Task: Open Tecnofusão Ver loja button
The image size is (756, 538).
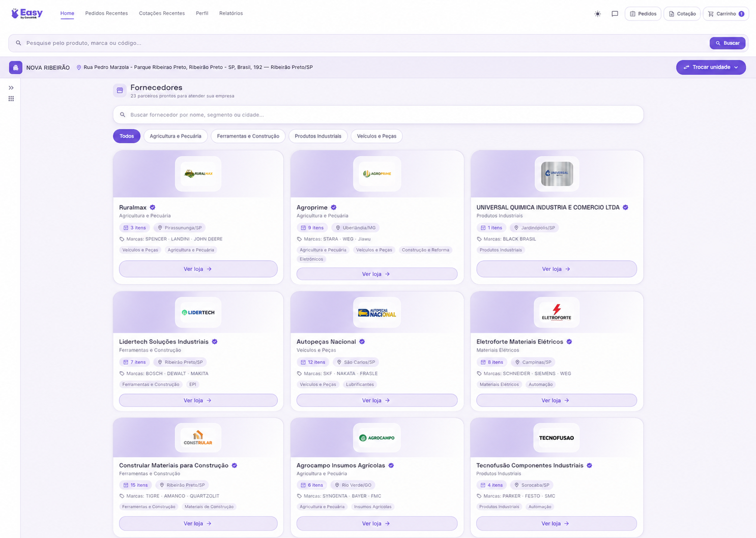Action: tap(557, 523)
